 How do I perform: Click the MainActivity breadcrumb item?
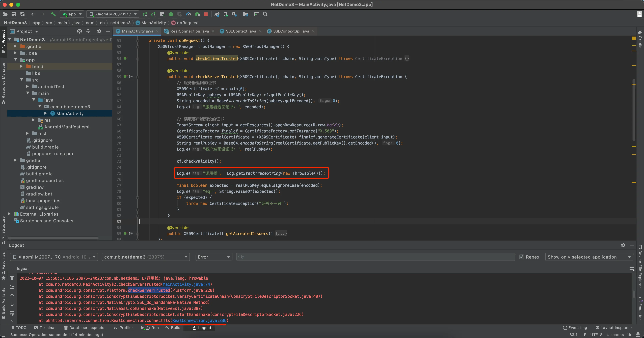(x=151, y=23)
